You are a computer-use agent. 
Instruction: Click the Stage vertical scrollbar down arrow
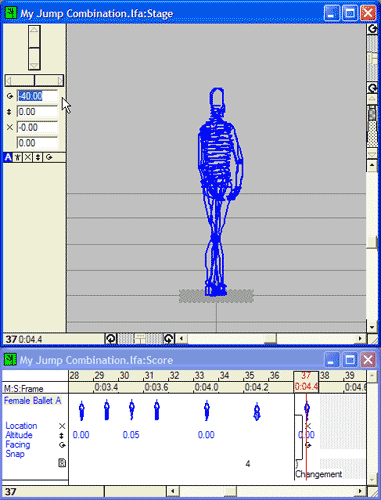pyautogui.click(x=372, y=327)
